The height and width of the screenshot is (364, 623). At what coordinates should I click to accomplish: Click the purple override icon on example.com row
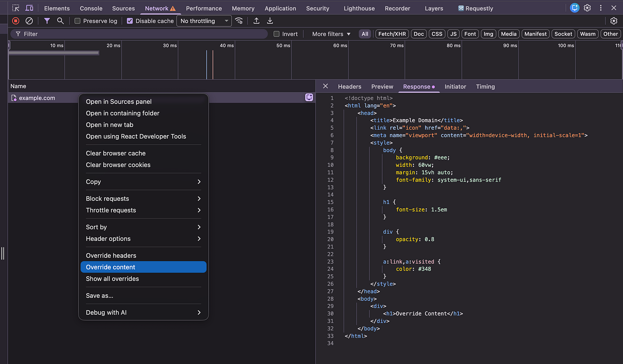pyautogui.click(x=309, y=97)
